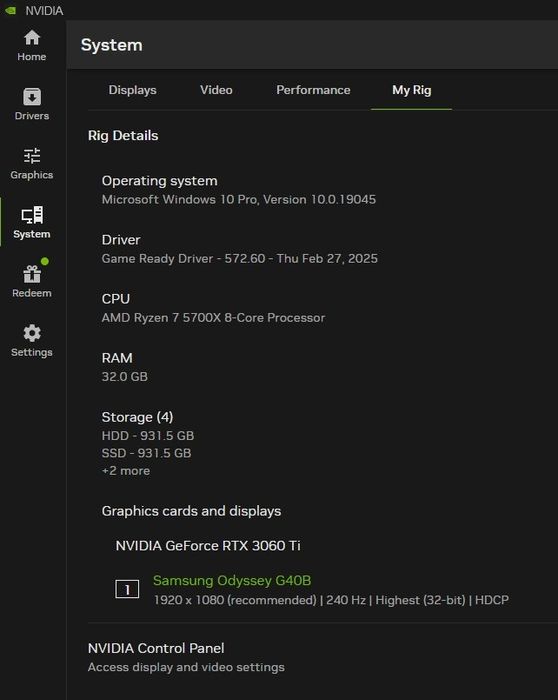Switch to the Video tab
The image size is (558, 700).
tap(216, 90)
